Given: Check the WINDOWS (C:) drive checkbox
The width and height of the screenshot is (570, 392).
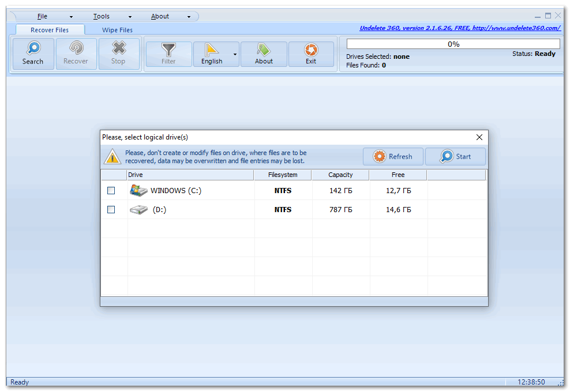Looking at the screenshot, I should click(111, 191).
